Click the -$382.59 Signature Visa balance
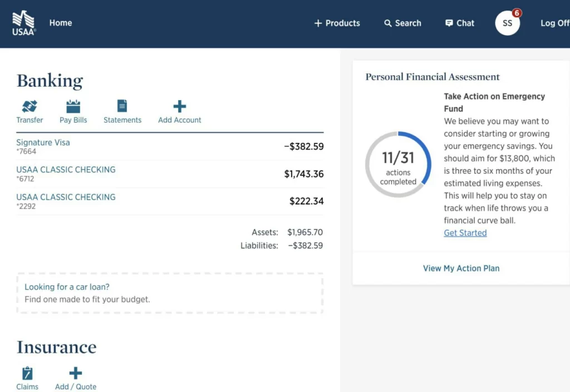This screenshot has width=570, height=392. (x=304, y=146)
